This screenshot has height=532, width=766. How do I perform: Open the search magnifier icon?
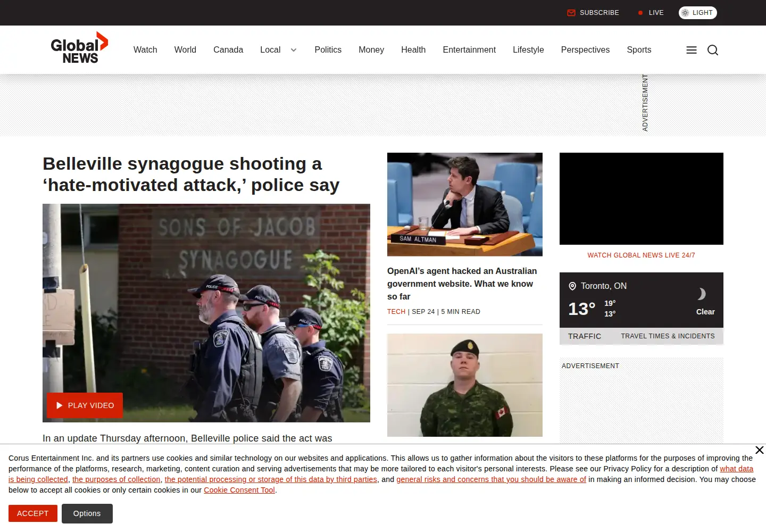pyautogui.click(x=713, y=50)
